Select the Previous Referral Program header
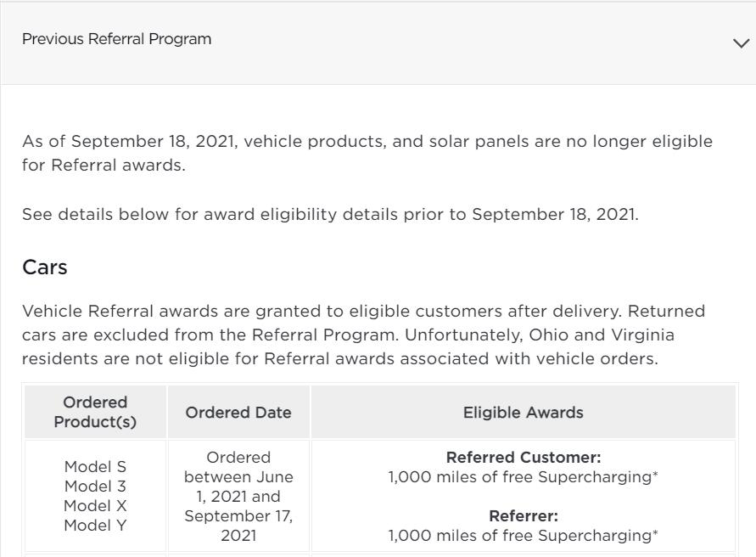The width and height of the screenshot is (756, 557). (117, 38)
